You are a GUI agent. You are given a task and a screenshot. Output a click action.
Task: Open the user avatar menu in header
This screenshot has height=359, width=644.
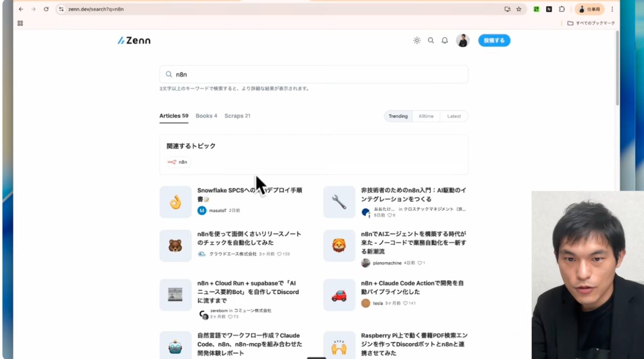click(x=463, y=40)
